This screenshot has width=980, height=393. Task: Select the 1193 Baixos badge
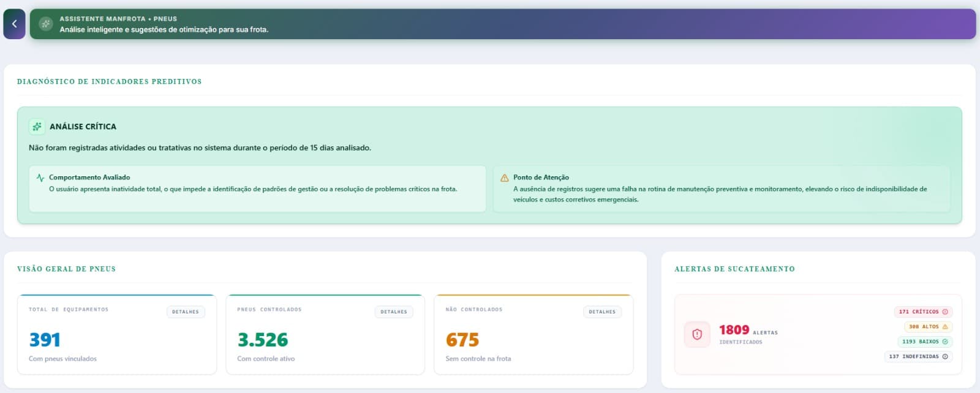(x=925, y=342)
